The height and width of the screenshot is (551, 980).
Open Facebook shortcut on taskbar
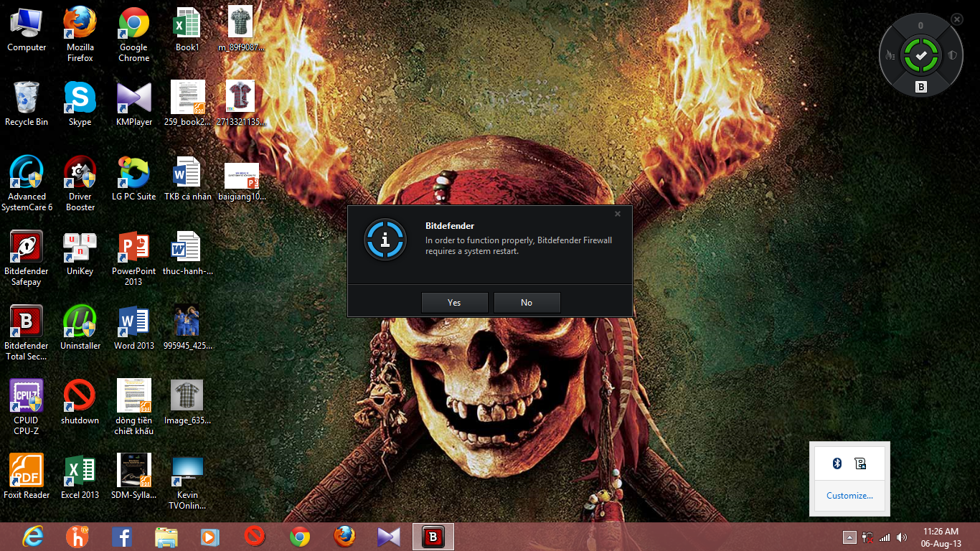click(122, 537)
